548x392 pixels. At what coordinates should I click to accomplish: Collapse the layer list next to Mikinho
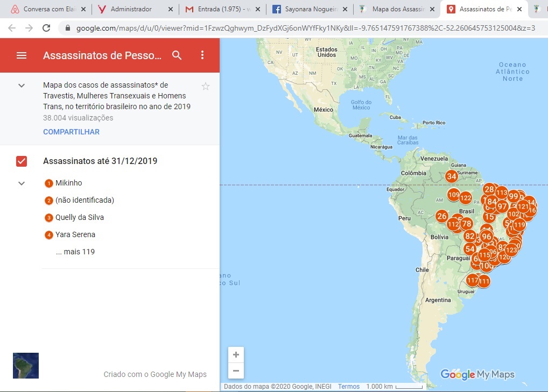click(x=22, y=183)
